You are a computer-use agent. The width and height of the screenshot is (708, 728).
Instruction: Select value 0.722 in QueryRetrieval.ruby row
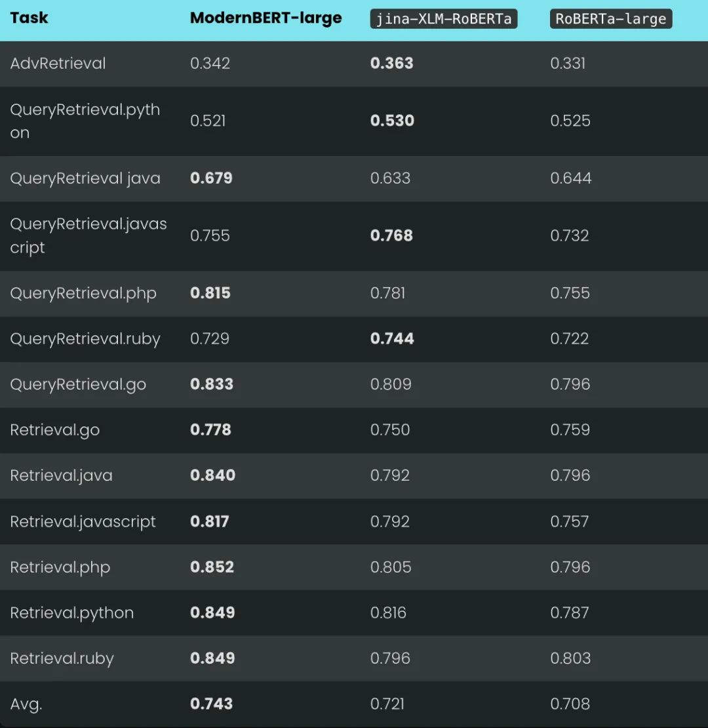pyautogui.click(x=569, y=338)
